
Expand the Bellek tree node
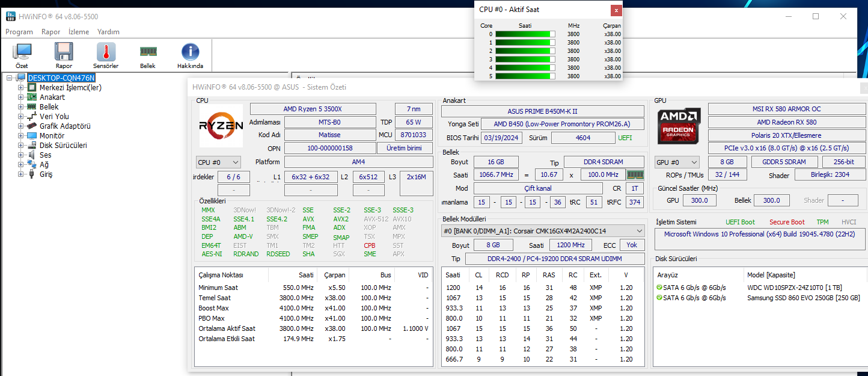(20, 106)
